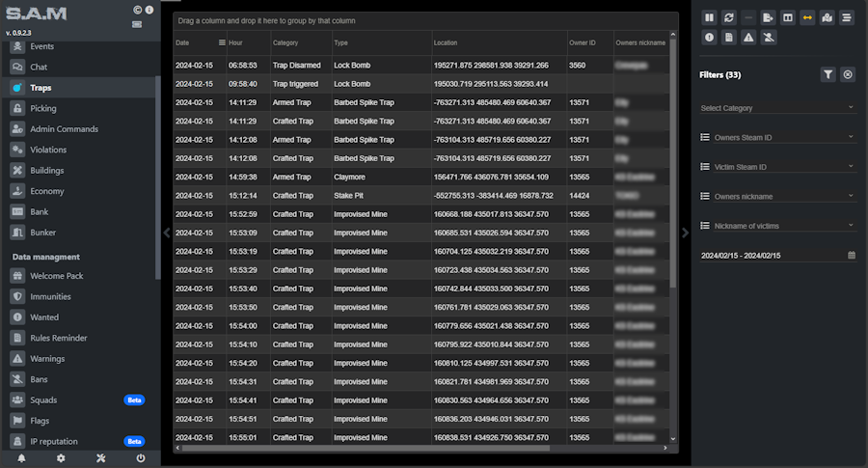This screenshot has height=468, width=868.
Task: Click the warning triangle icon
Action: (748, 38)
